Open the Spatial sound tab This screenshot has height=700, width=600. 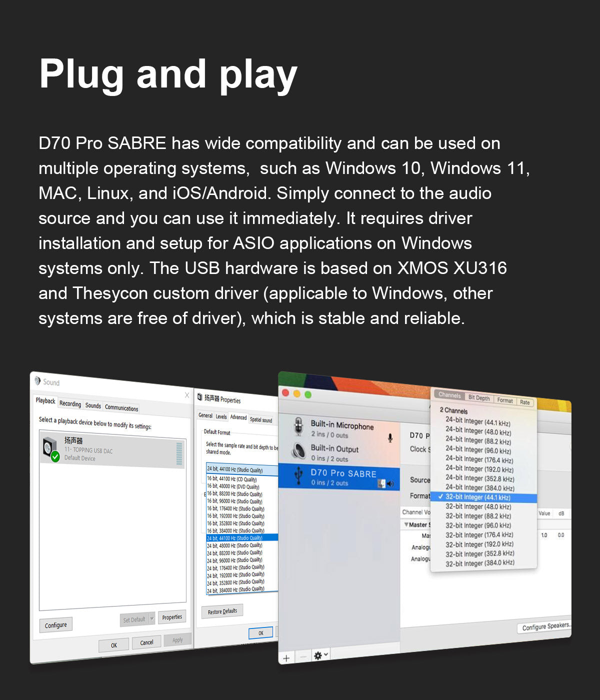(260, 420)
